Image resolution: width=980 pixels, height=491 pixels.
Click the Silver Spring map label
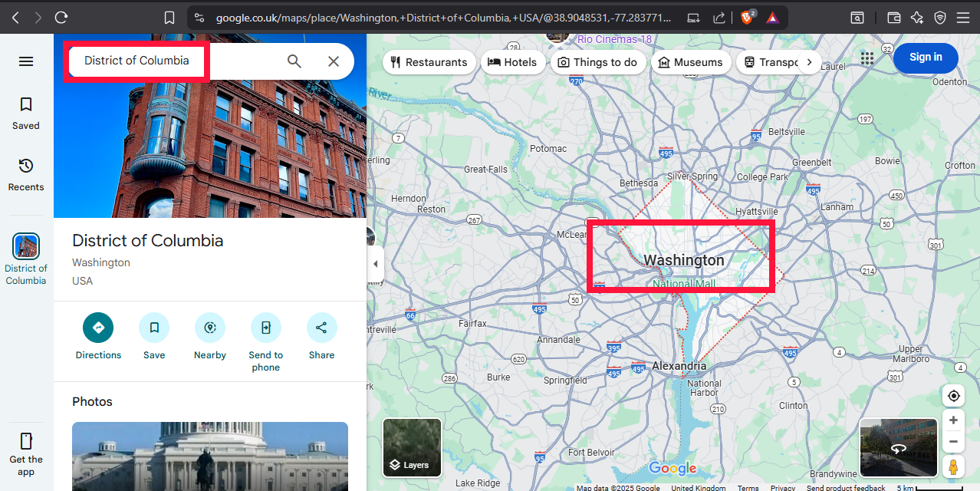coord(692,176)
